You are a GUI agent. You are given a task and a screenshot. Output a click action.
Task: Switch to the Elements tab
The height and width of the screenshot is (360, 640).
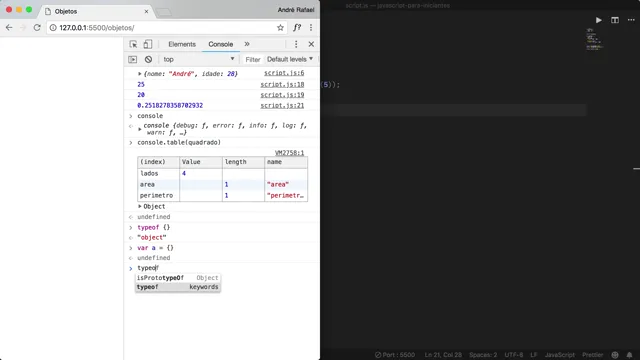click(182, 44)
